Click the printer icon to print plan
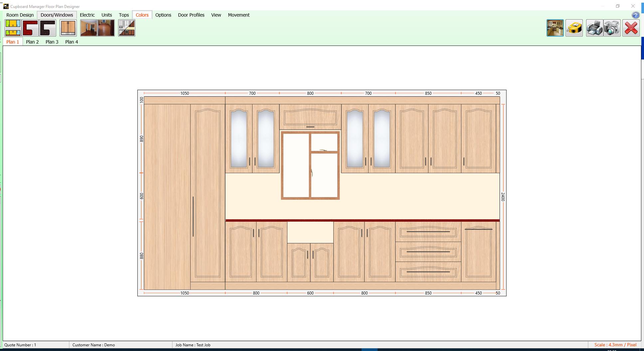 click(x=595, y=28)
